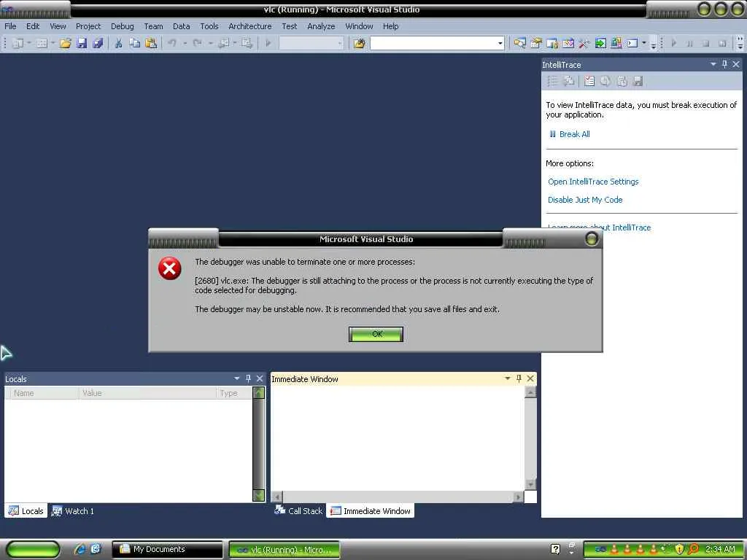Close the Microsoft Visual Studio error dialog
This screenshot has height=560, width=747.
[x=592, y=238]
